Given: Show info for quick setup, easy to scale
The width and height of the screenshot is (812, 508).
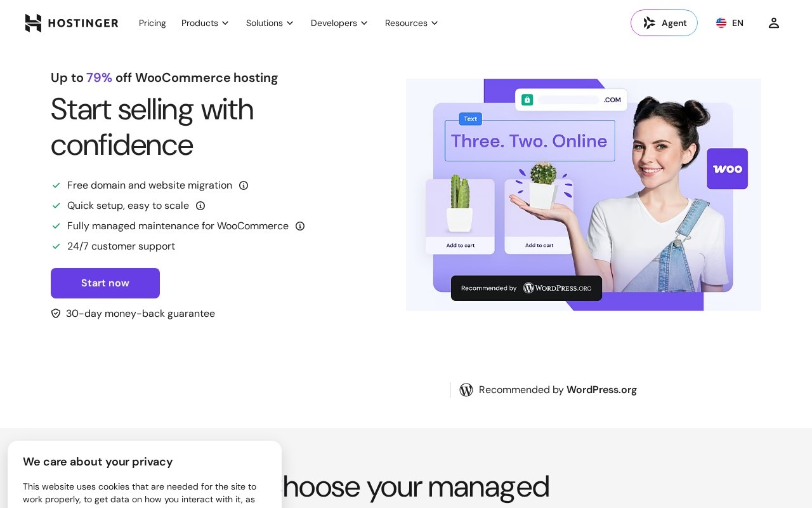Looking at the screenshot, I should tap(200, 206).
